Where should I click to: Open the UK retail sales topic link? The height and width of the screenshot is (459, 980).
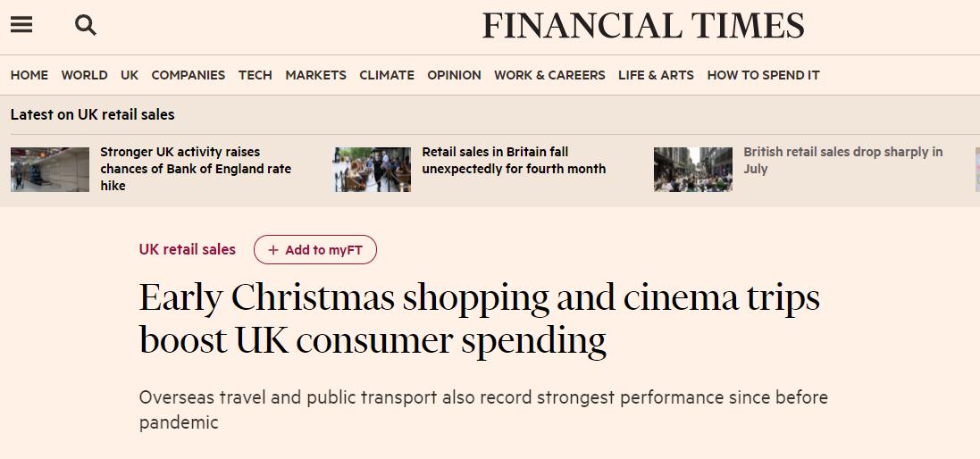188,250
